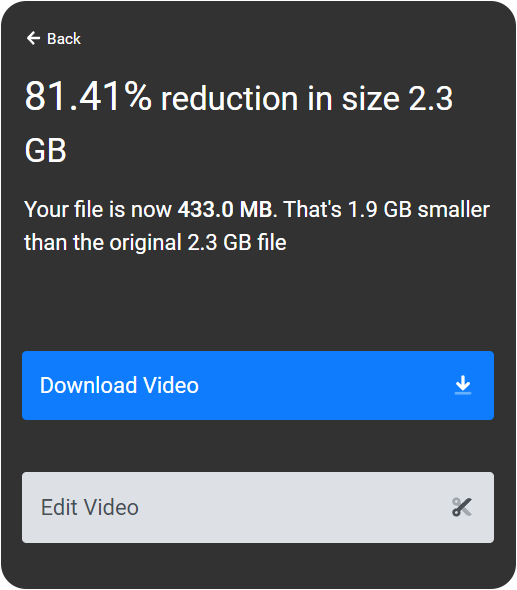Click the left-pointing back arrow icon
517x590 pixels.
(x=33, y=38)
